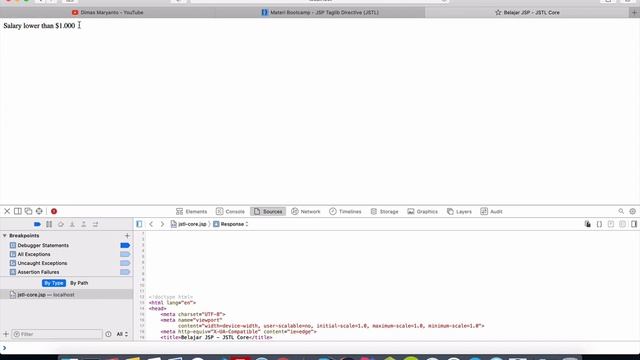Show the details sidebar

point(634,224)
